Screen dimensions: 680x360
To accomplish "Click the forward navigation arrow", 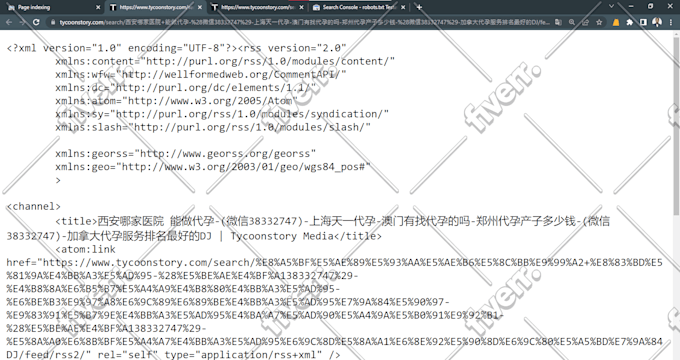I will tap(22, 22).
